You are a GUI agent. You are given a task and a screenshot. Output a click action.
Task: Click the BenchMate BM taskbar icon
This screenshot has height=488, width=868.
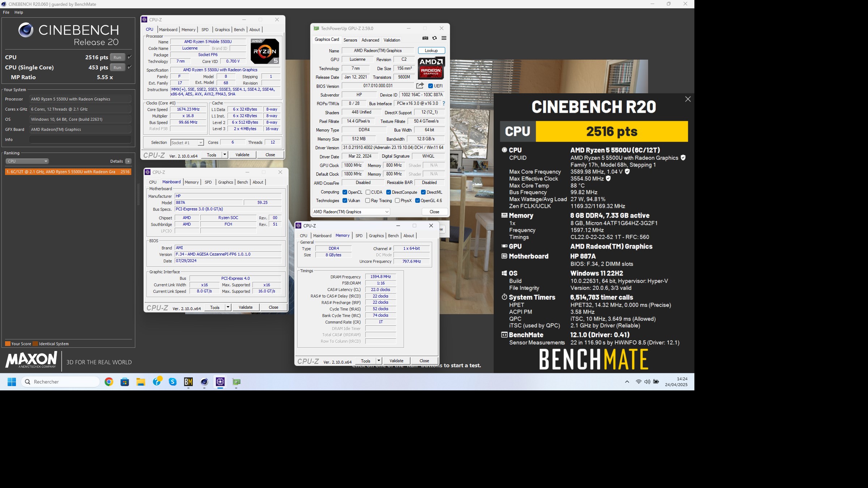188,382
